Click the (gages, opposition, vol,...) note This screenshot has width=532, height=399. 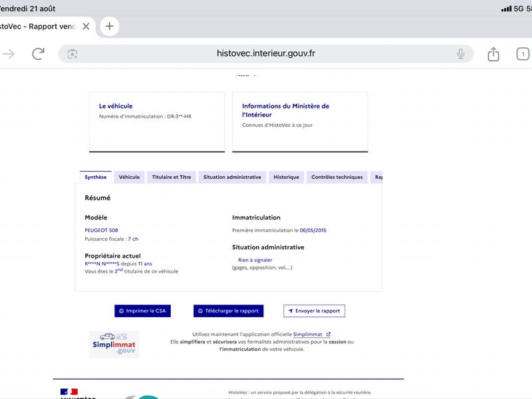pos(262,268)
